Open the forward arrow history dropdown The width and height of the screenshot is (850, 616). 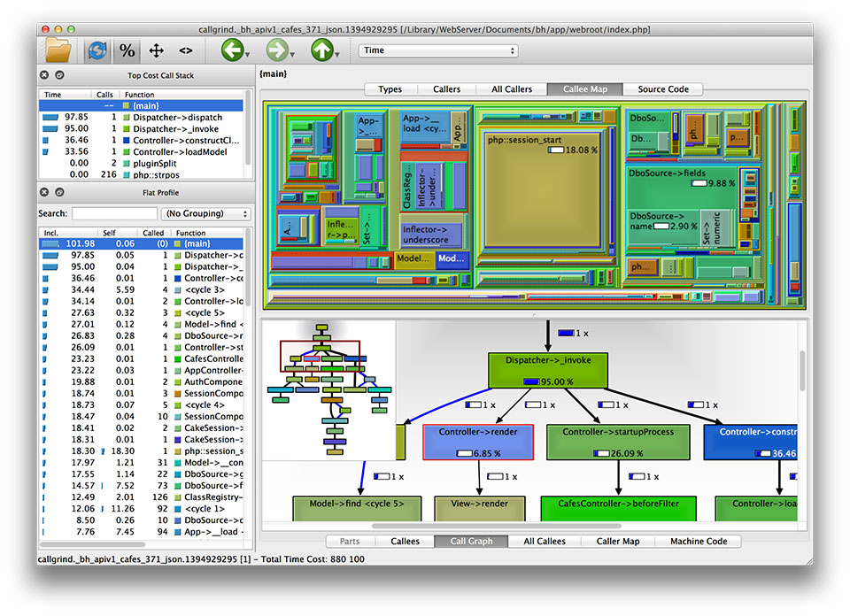[292, 55]
